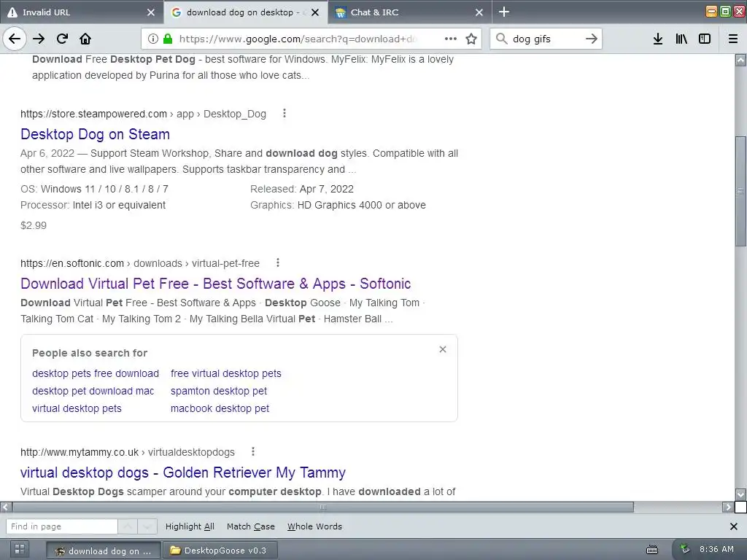Open the Desktop Dog on Steam result
The width and height of the screenshot is (747, 560).
coord(96,134)
